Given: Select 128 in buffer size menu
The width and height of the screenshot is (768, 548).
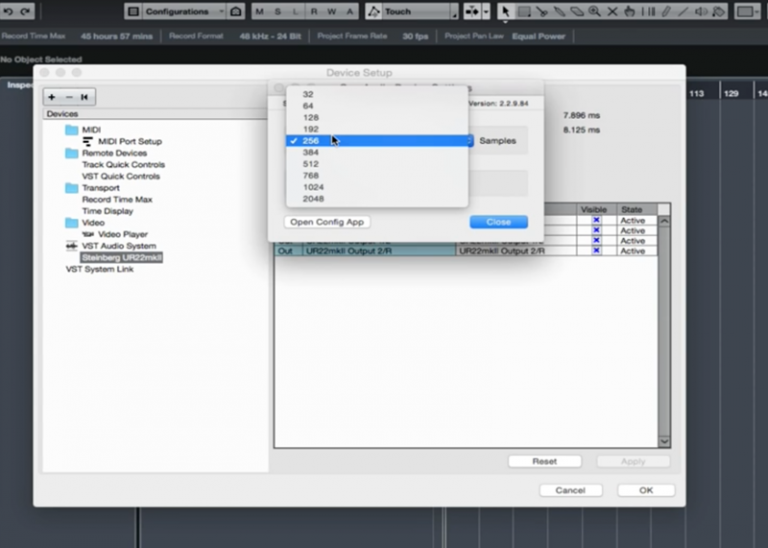Looking at the screenshot, I should [x=311, y=117].
